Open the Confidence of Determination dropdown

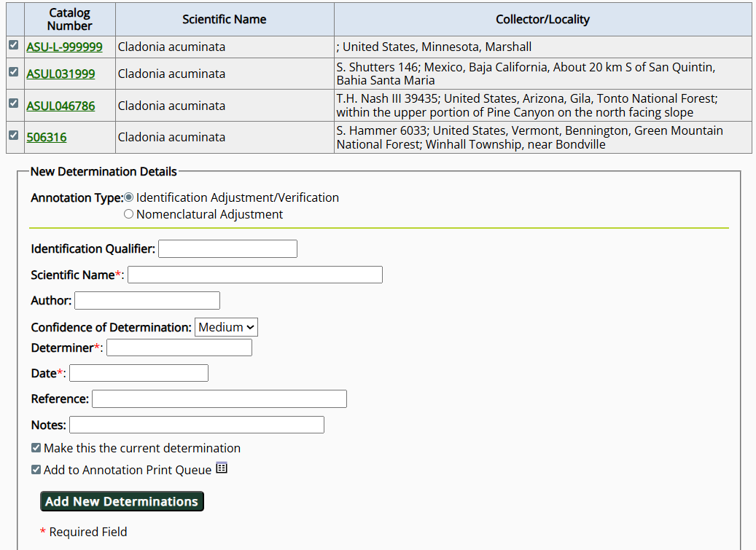pos(226,326)
